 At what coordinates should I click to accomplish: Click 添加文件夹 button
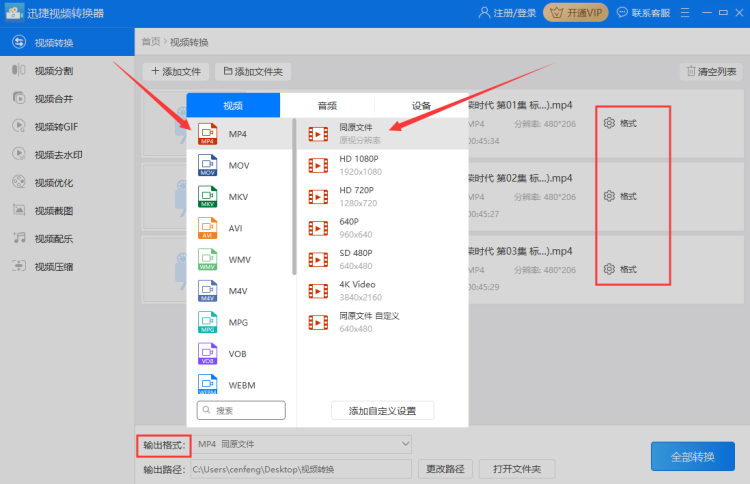[x=253, y=72]
